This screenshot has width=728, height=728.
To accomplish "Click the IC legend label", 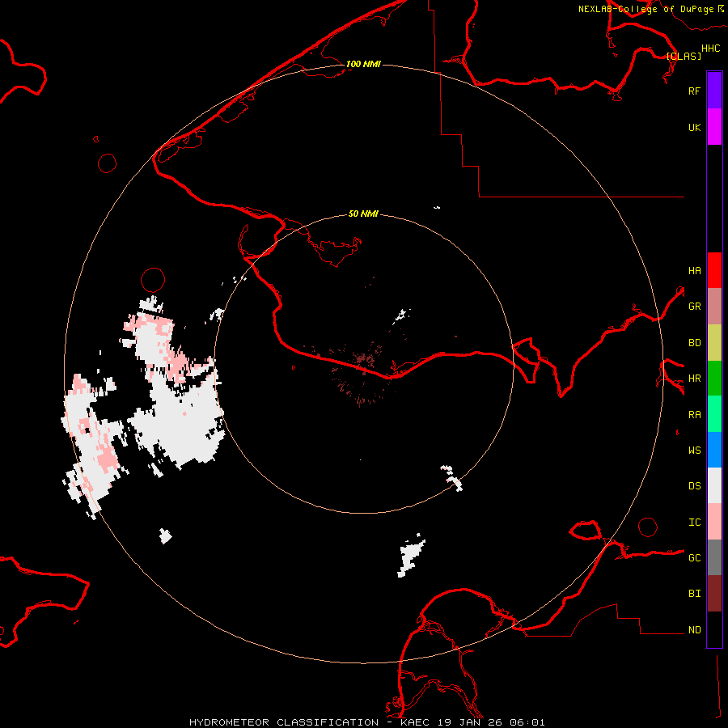I will pyautogui.click(x=694, y=523).
